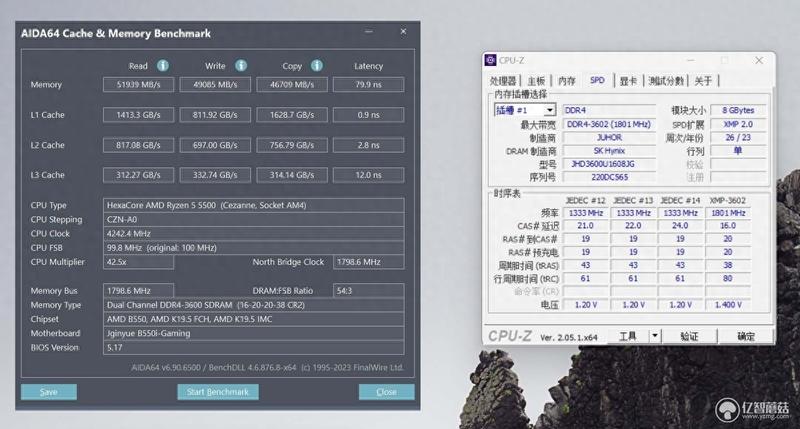Screen dimensions: 800x429
Task: Open the 测试分数 tab in CPU-Z
Action: click(665, 81)
